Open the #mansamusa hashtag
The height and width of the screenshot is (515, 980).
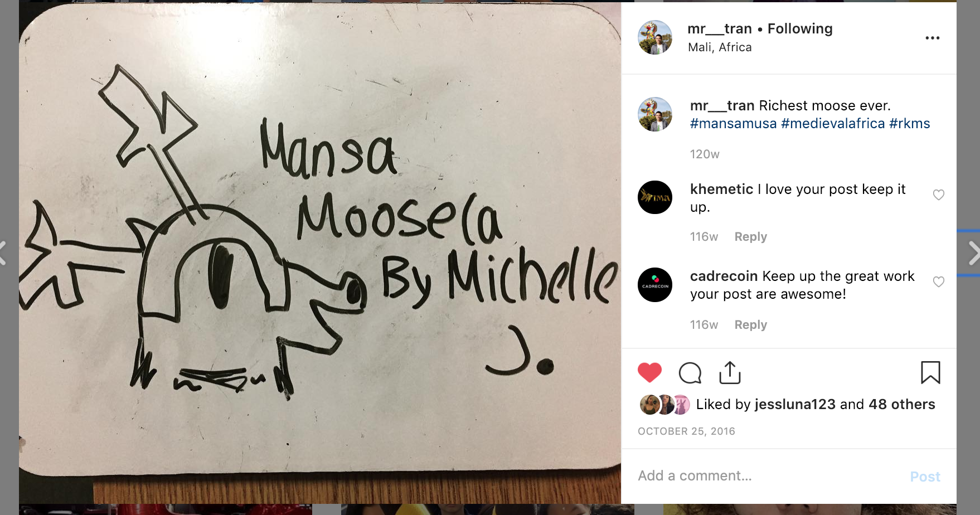click(x=733, y=123)
